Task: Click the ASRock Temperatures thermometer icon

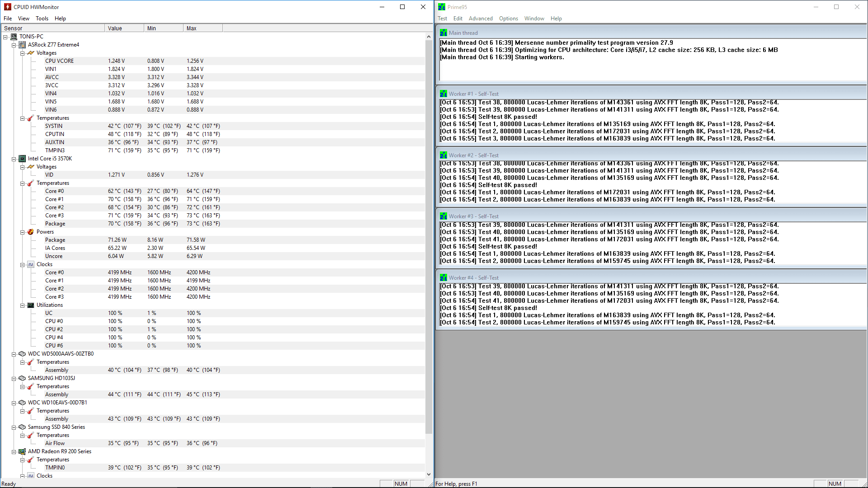Action: point(31,118)
